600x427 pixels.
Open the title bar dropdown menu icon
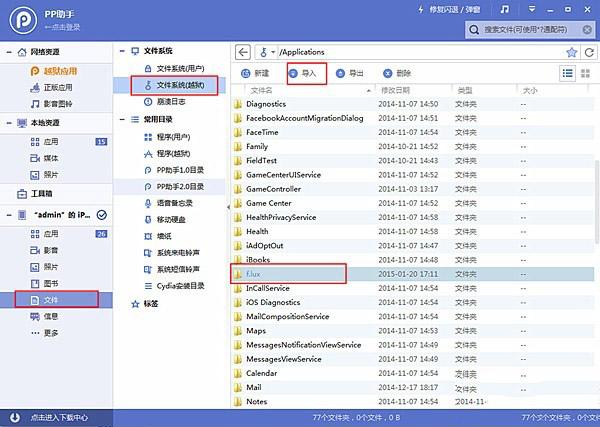[532, 9]
